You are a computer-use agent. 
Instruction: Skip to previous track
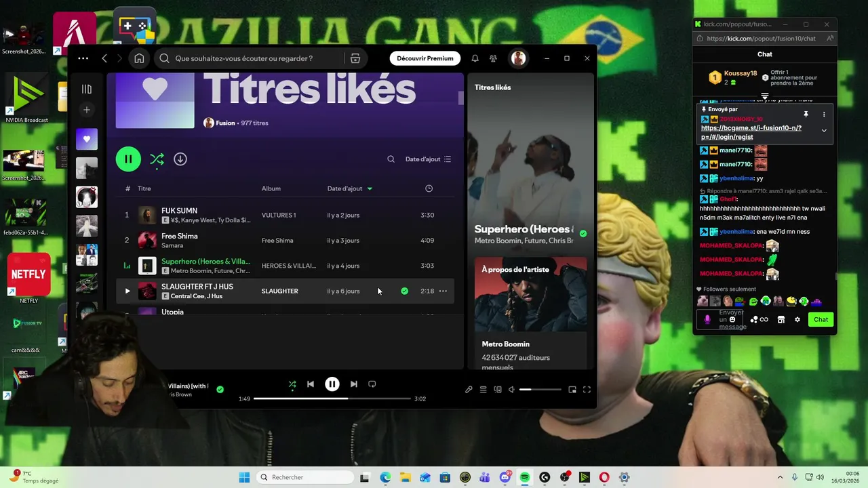coord(310,384)
